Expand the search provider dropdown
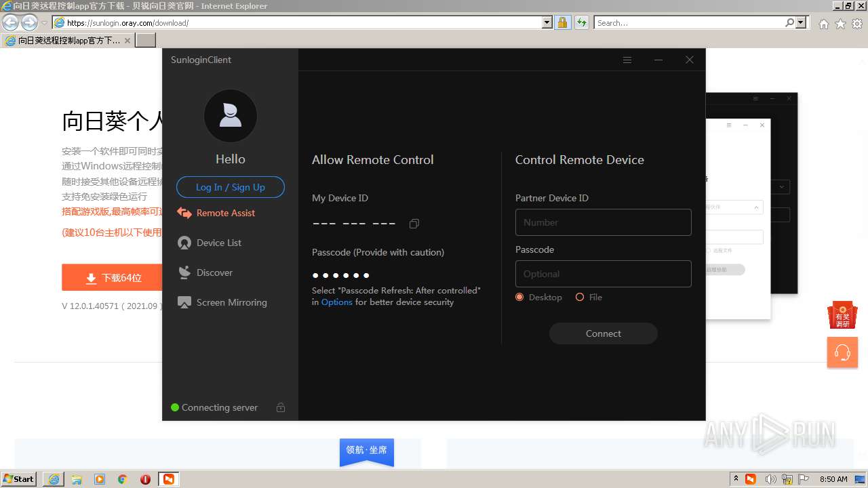 [802, 22]
